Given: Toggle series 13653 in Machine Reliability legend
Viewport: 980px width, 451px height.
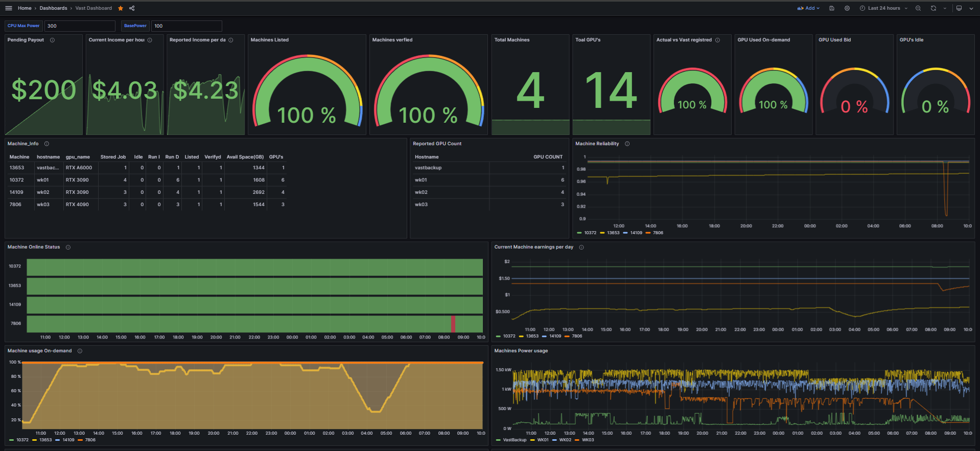Looking at the screenshot, I should coord(613,233).
